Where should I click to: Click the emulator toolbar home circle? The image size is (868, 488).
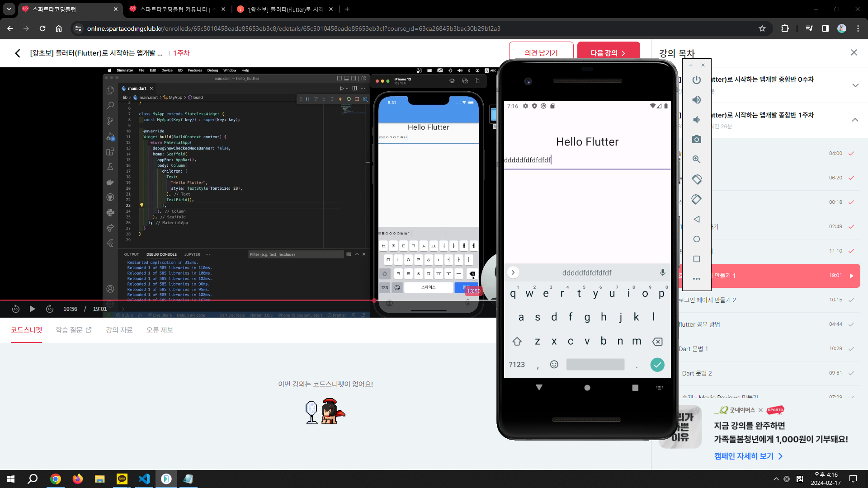point(697,239)
